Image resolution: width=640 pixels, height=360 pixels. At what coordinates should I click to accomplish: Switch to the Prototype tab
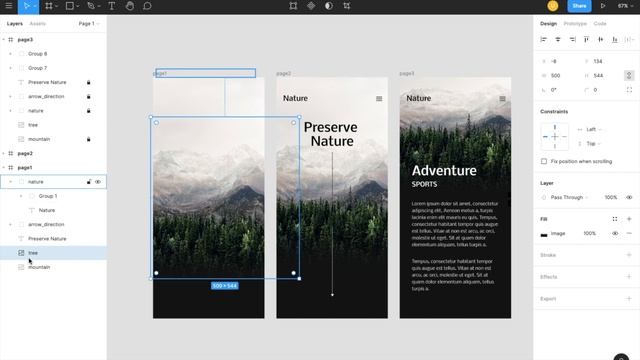point(575,24)
